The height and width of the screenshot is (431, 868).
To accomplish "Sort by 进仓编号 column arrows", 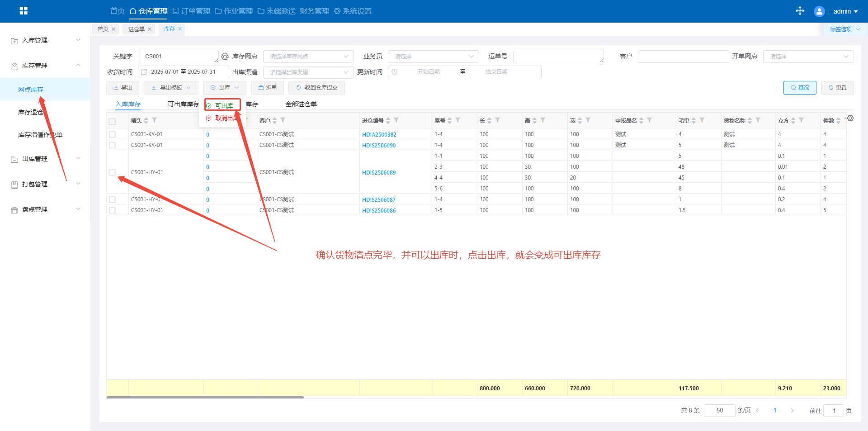I will click(388, 120).
